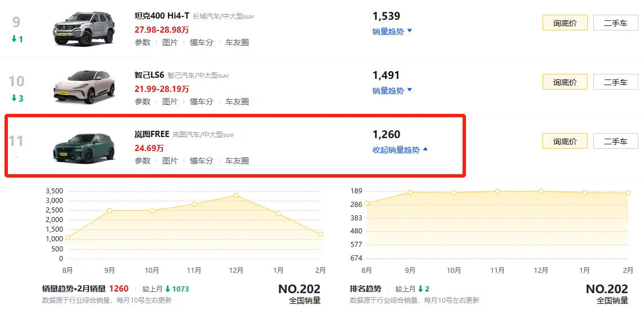This screenshot has width=644, height=314.
Task: Open 图片 for 智己LS6
Action: pos(170,101)
